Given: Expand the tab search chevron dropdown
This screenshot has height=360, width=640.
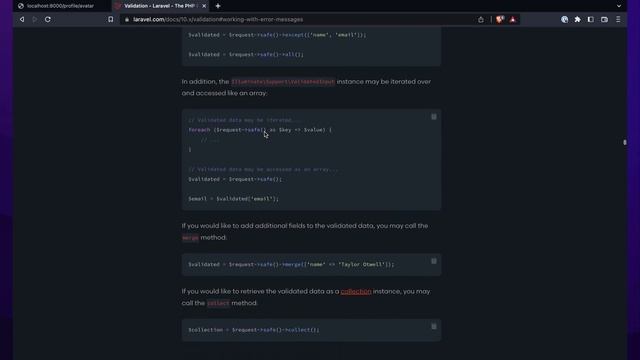Looking at the screenshot, I should point(619,6).
